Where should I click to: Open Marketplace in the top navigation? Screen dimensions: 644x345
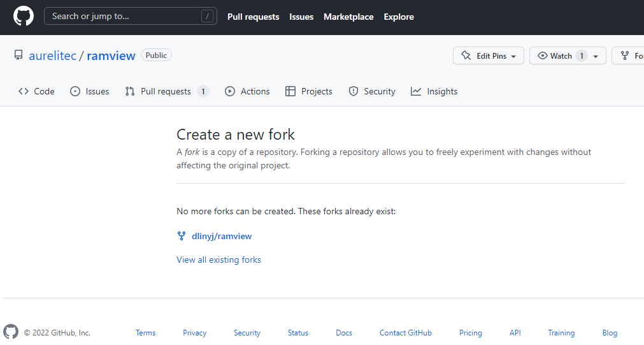coord(348,17)
